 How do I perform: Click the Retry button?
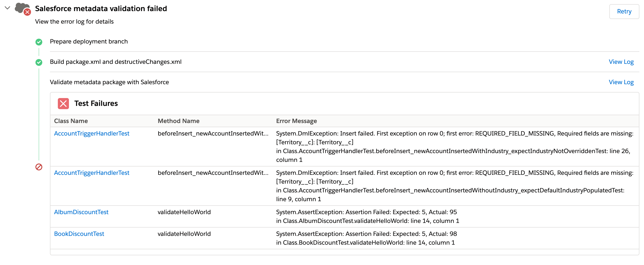tap(624, 12)
